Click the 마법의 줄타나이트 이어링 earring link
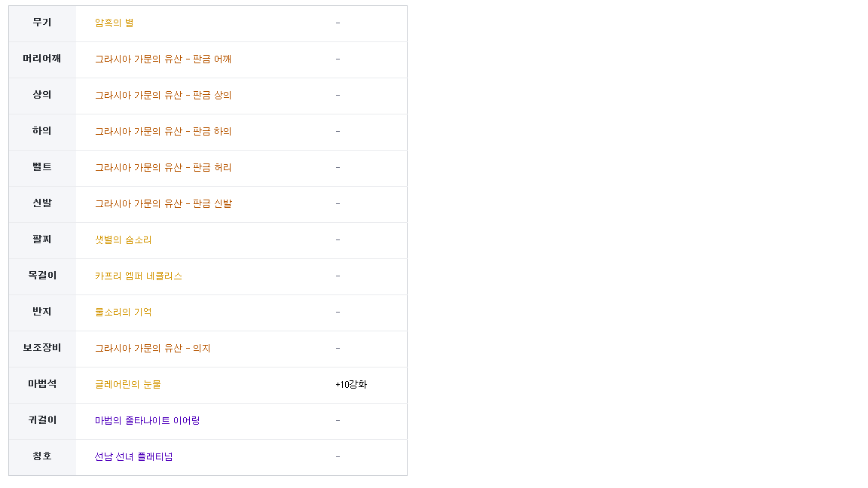 coord(147,421)
